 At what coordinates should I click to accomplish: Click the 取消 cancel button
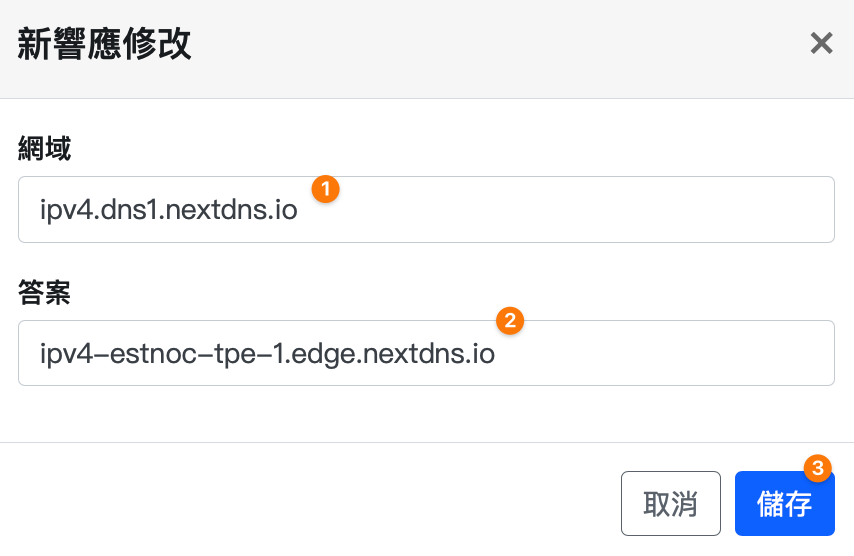(670, 504)
